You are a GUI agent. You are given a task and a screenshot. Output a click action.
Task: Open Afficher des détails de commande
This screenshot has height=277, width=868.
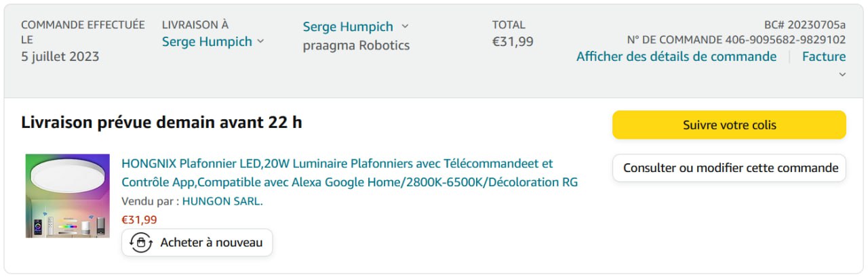coord(676,57)
